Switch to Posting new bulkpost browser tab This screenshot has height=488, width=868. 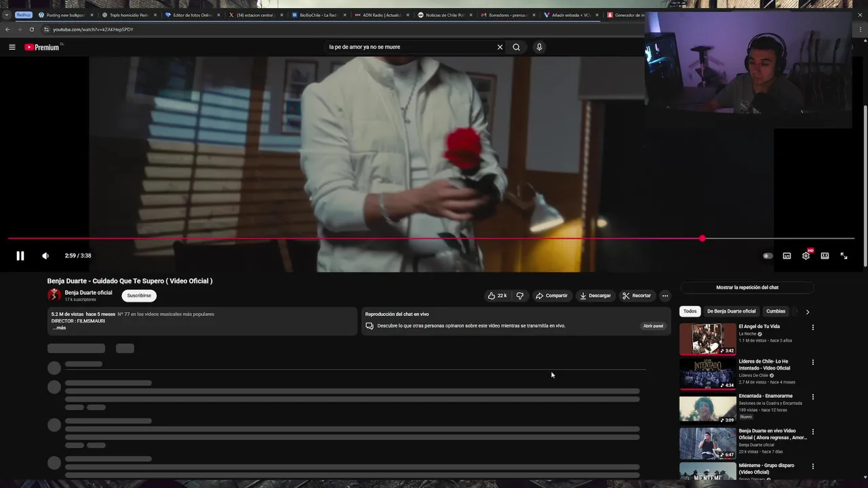65,15
